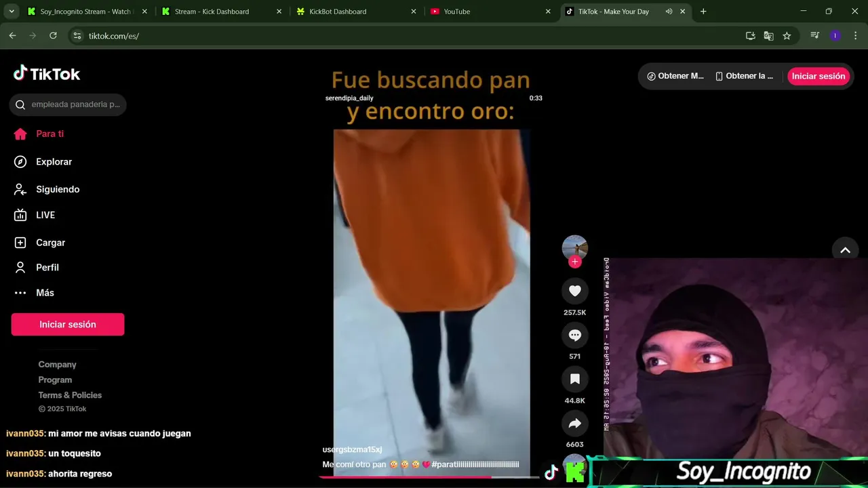Image resolution: width=868 pixels, height=488 pixels.
Task: Seek on the video progress bar
Action: [x=429, y=477]
